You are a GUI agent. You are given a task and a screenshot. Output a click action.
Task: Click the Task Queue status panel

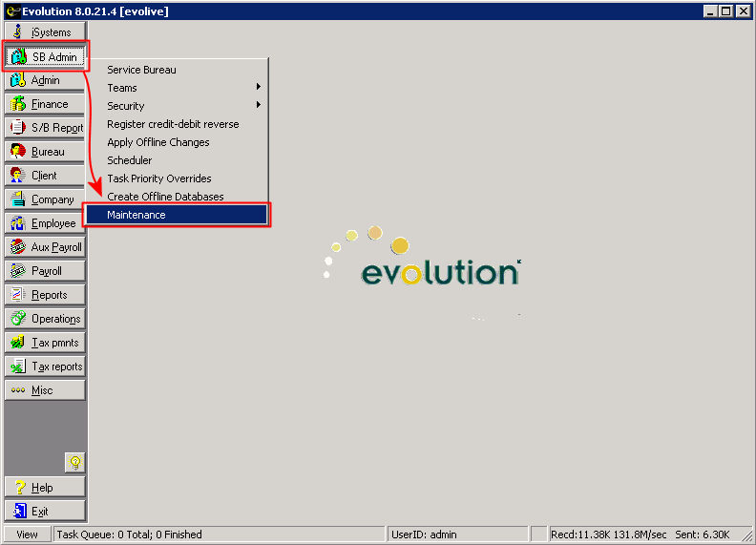tap(220, 535)
